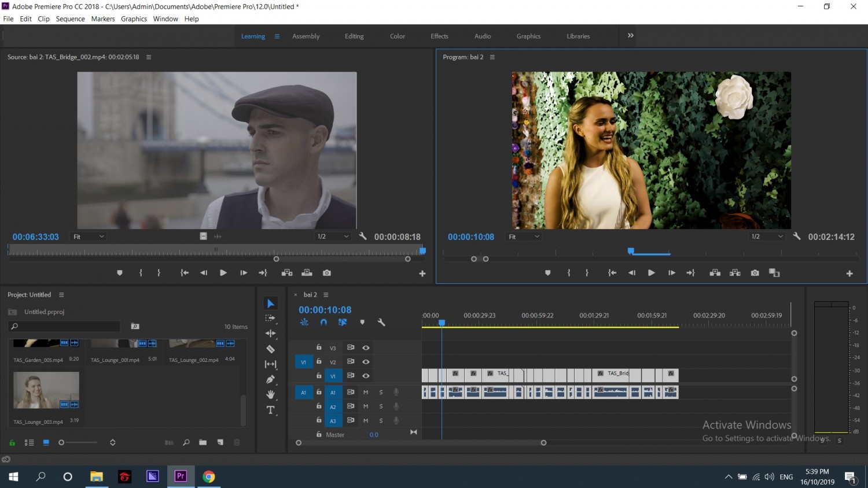Expand workspace overflow chevron
868x488 pixels.
631,35
